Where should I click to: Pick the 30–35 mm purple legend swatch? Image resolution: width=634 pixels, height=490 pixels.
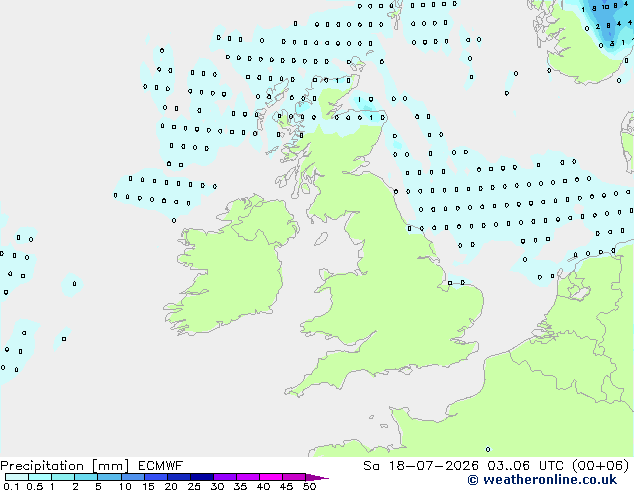(225, 477)
